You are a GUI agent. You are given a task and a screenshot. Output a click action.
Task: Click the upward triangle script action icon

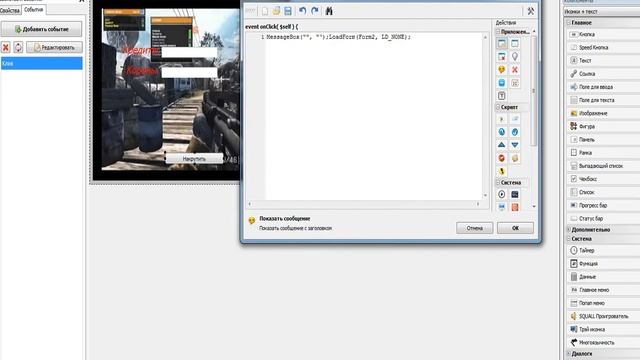[x=502, y=145]
